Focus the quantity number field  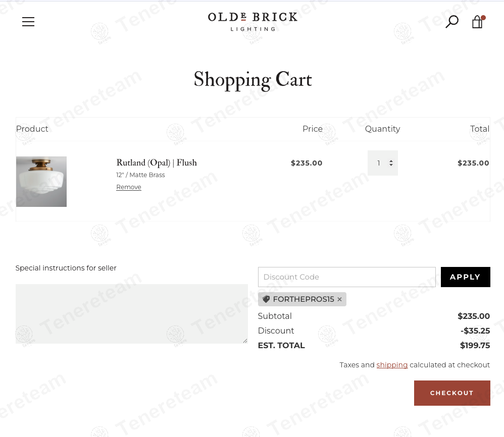pos(379,163)
